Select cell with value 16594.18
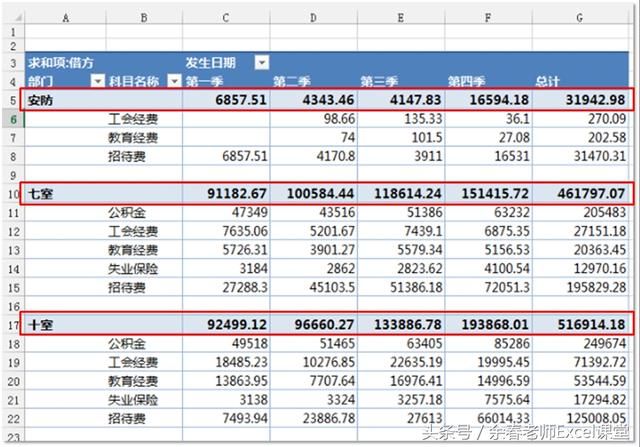 point(489,100)
